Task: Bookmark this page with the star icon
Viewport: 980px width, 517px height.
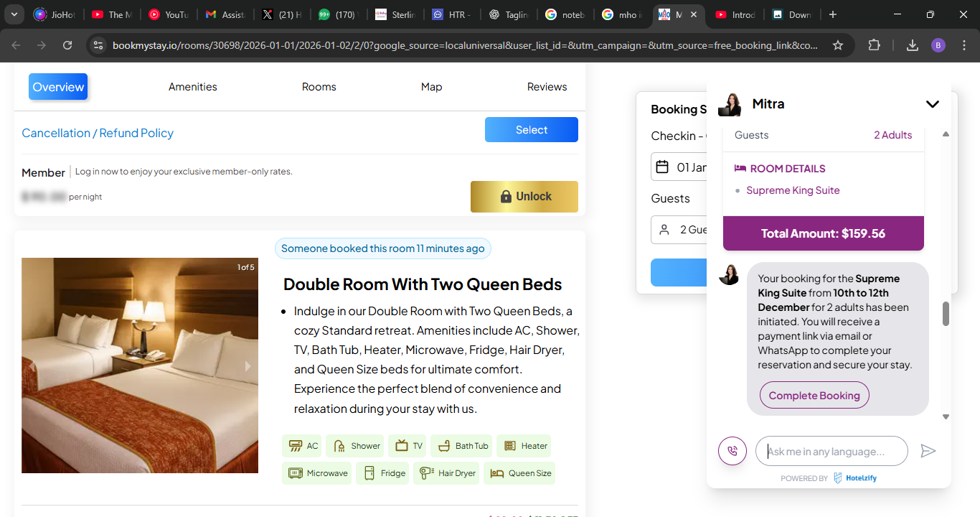Action: [838, 45]
